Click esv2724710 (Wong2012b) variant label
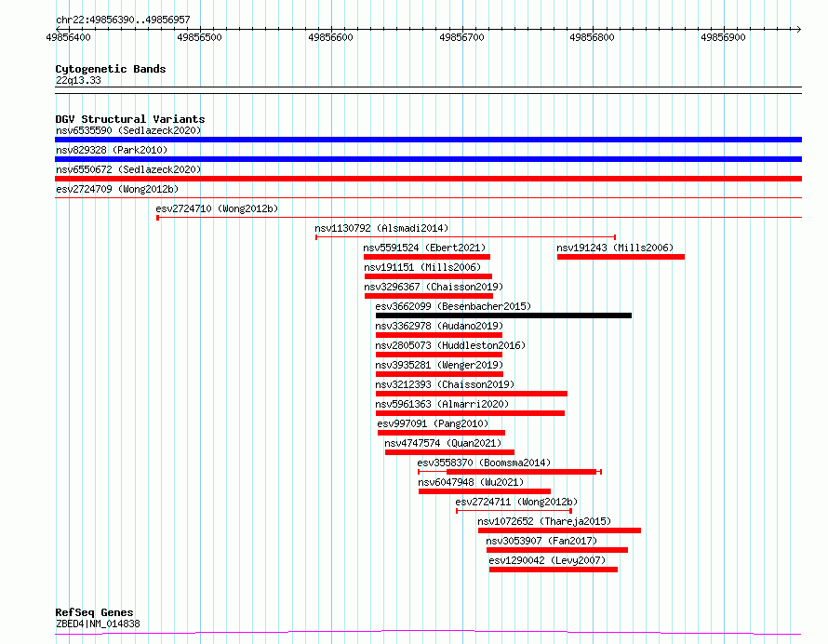The width and height of the screenshot is (828, 644). click(x=217, y=208)
